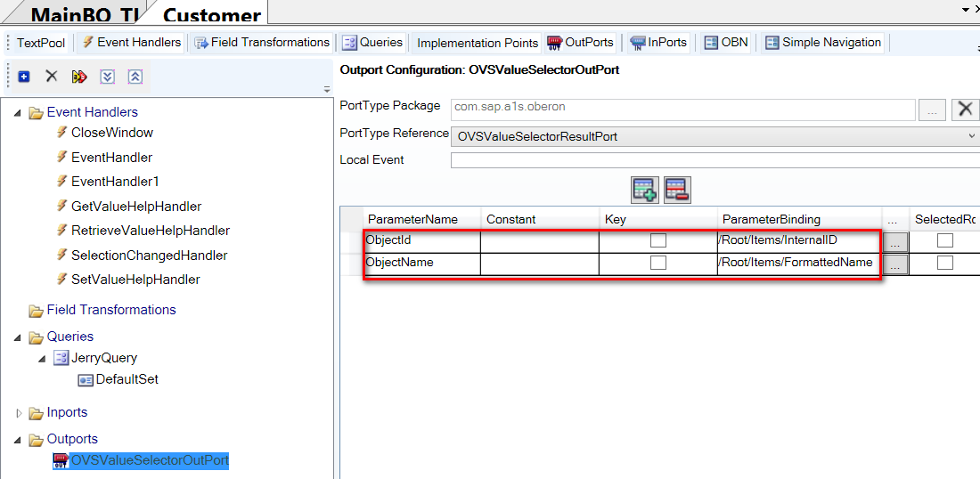
Task: Expand the Inports tree node
Action: (x=18, y=413)
